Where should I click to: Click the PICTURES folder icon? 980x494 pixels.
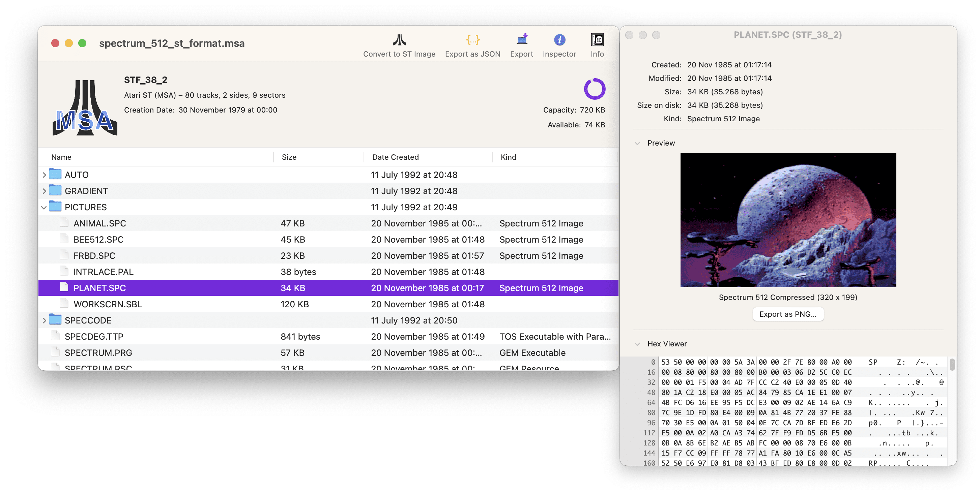[x=56, y=207]
